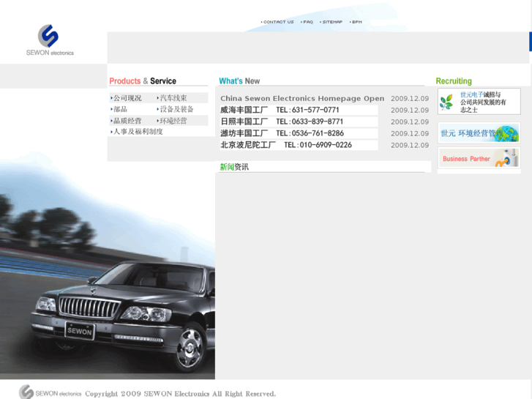The image size is (532, 399).
Task: Select 品质经营 menu item
Action: pos(126,121)
